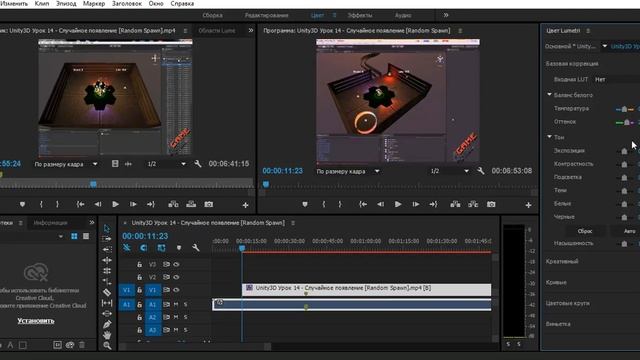Mute audio track A2
Screen dimensions: 640x360
click(176, 317)
